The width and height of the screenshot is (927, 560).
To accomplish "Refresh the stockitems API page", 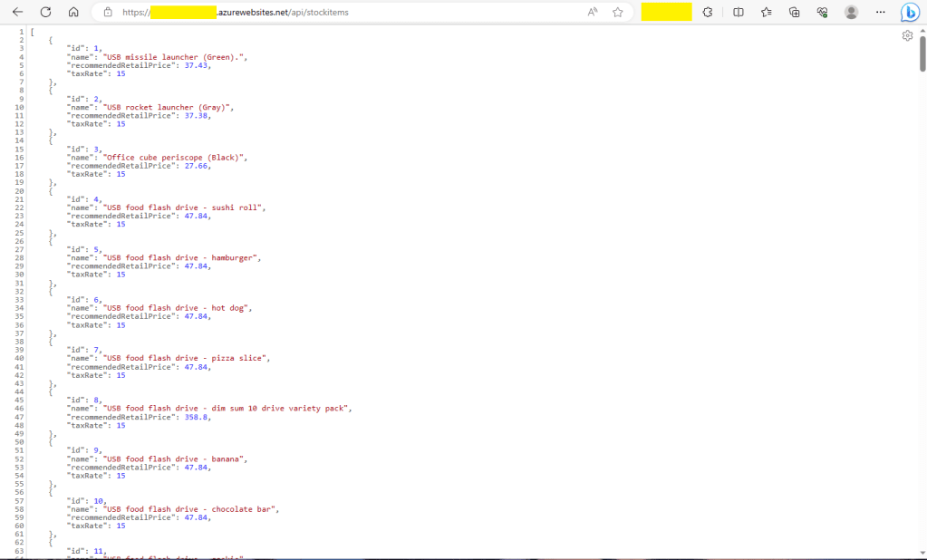I will pos(45,13).
